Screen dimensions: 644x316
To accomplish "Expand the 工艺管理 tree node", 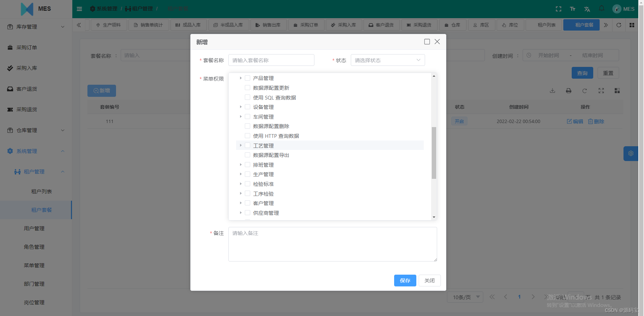I will point(240,145).
